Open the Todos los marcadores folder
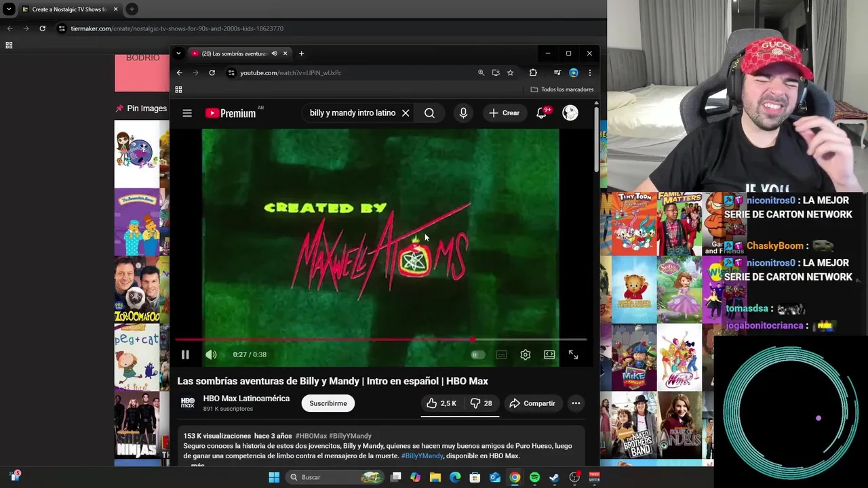868x488 pixels. [x=562, y=89]
